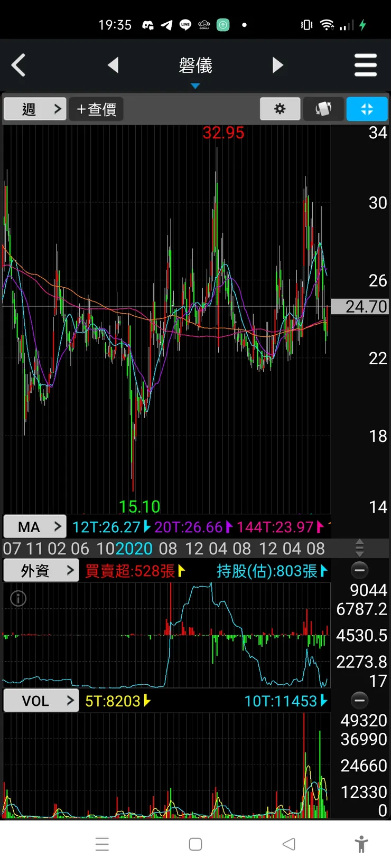Tap the 49320 axis value in VOL chart
391x868 pixels.
pyautogui.click(x=364, y=721)
